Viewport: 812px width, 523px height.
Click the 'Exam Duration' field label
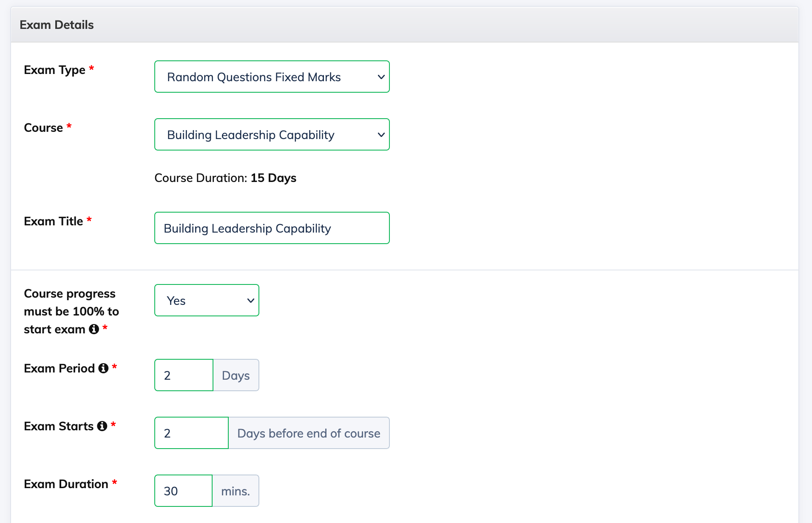(x=66, y=484)
